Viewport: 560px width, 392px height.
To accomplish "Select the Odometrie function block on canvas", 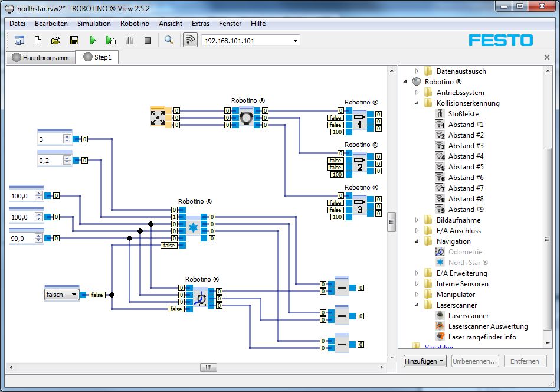I will pyautogui.click(x=200, y=299).
